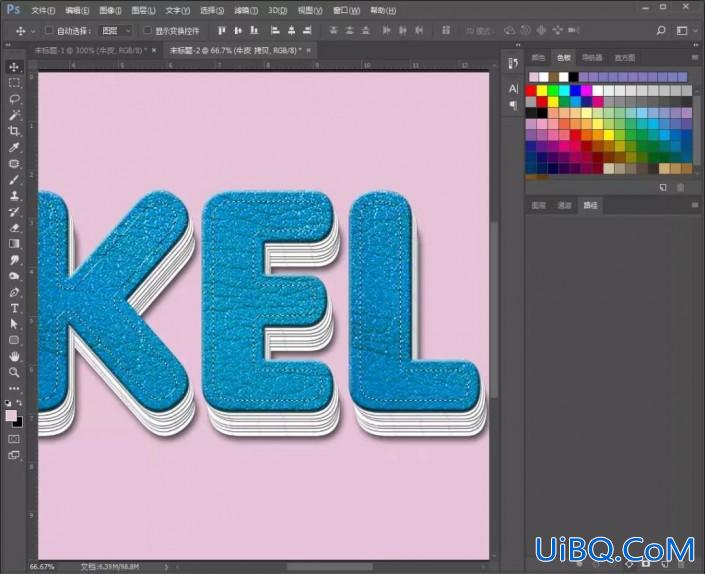Open the 3D(D) menu
705x574 pixels.
pyautogui.click(x=277, y=10)
